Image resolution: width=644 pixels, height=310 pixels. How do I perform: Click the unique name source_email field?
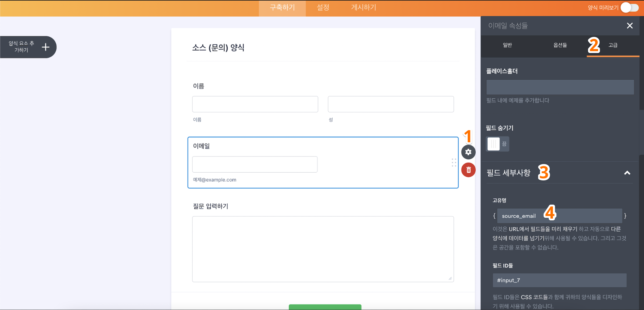559,216
